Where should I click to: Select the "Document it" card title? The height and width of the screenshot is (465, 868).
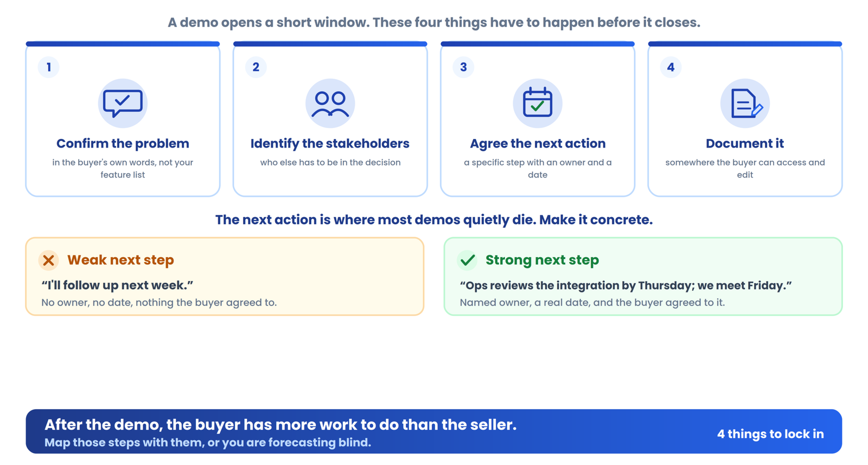pyautogui.click(x=745, y=143)
